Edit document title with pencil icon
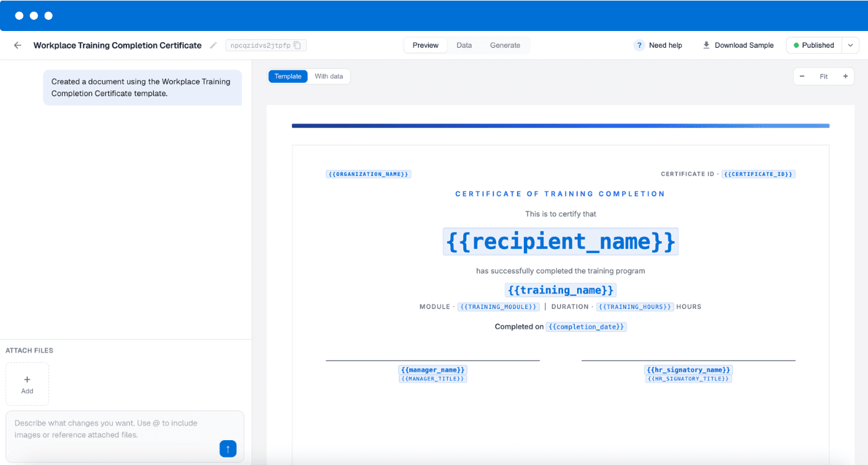 (x=213, y=45)
